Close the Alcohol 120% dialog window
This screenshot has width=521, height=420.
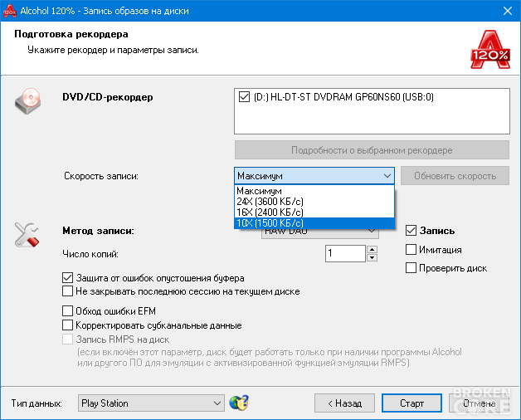(508, 11)
